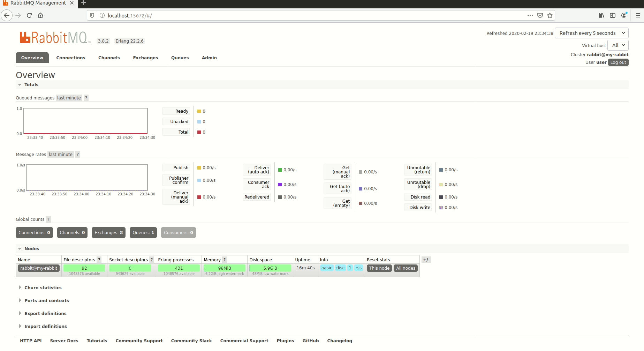Open the Firefox hamburger menu
The image size is (644, 351).
click(x=638, y=15)
